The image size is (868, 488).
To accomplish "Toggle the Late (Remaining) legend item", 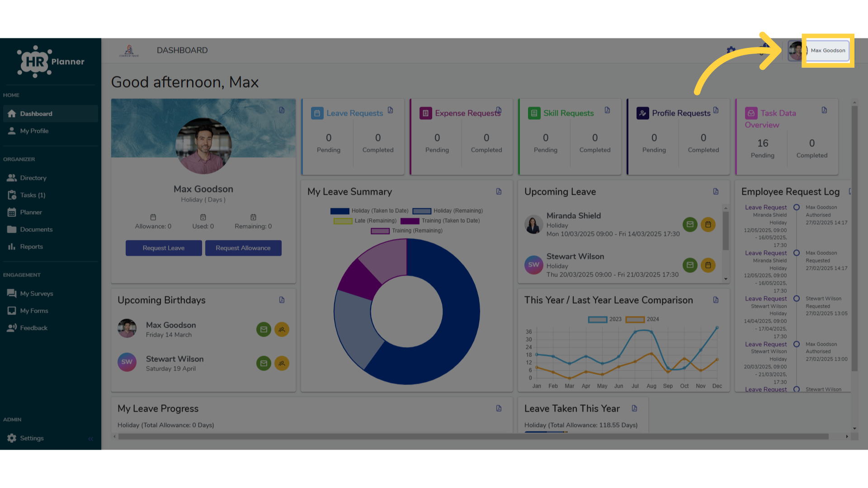I will [x=365, y=221].
